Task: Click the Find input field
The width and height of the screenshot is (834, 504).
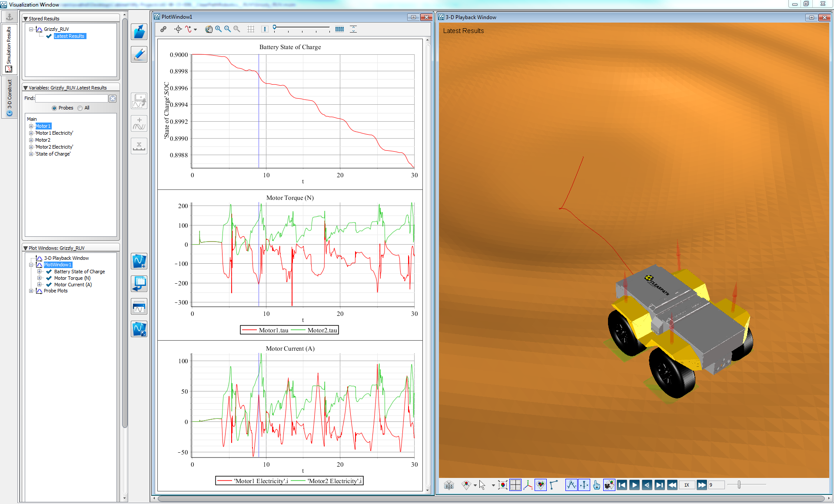Action: 71,99
